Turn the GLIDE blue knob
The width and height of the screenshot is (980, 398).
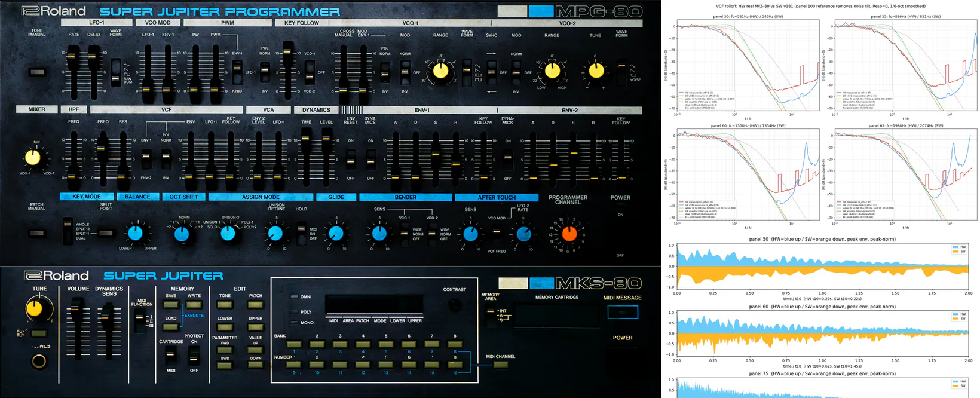click(336, 234)
